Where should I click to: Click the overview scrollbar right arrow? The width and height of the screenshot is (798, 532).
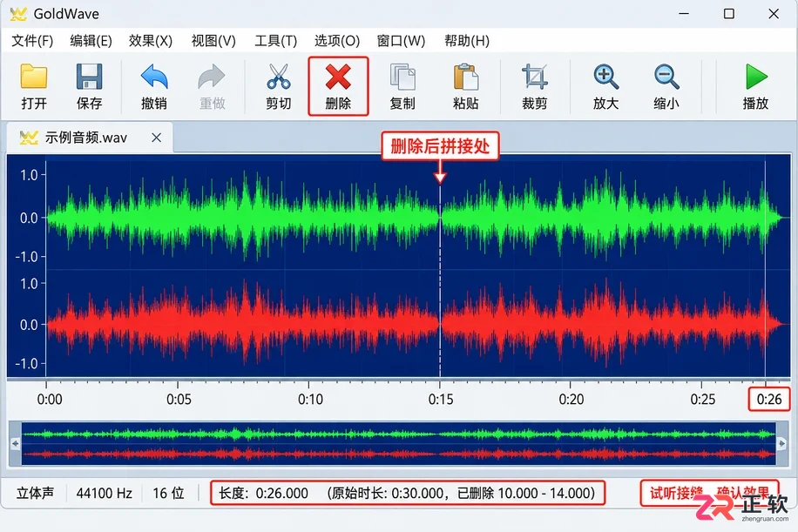(781, 443)
